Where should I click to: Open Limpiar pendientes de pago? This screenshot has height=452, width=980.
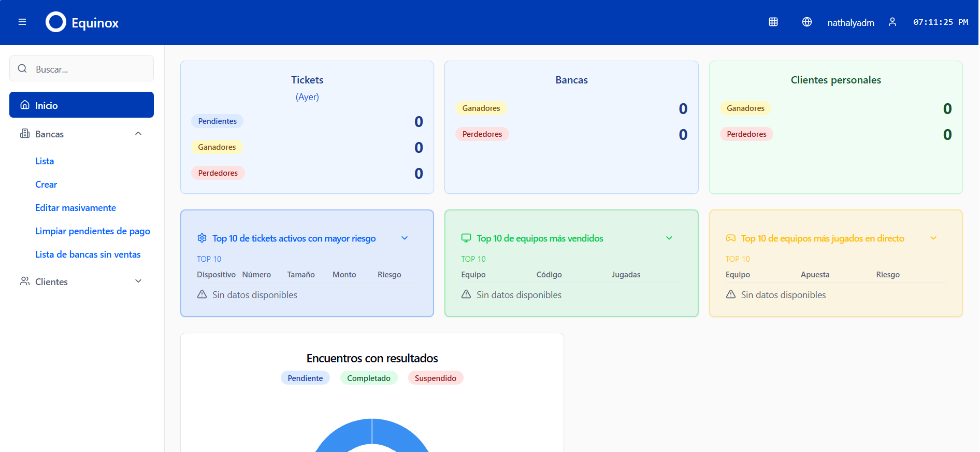tap(93, 231)
